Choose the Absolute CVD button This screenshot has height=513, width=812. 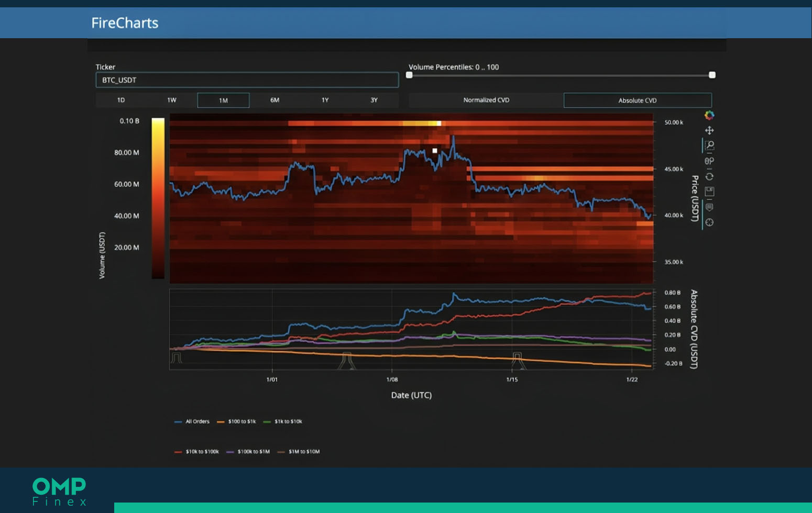[638, 101]
